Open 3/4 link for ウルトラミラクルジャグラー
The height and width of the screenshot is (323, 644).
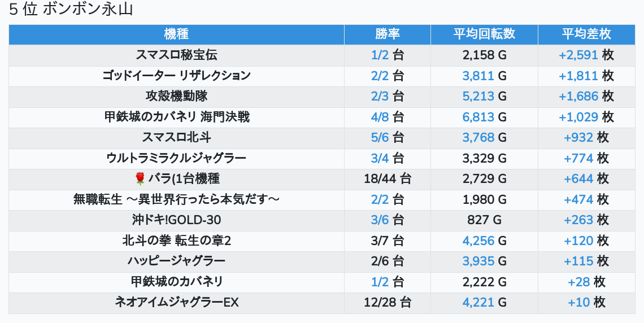pos(380,158)
